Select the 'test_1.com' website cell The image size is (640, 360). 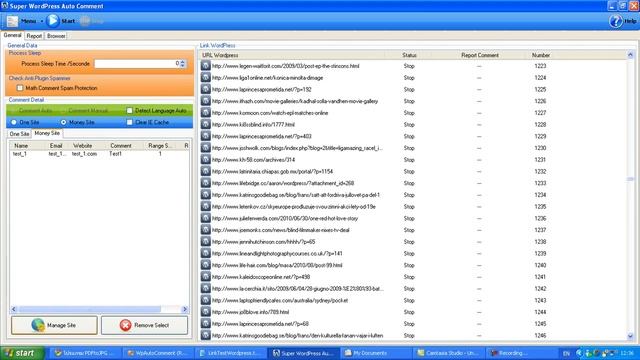(x=84, y=154)
